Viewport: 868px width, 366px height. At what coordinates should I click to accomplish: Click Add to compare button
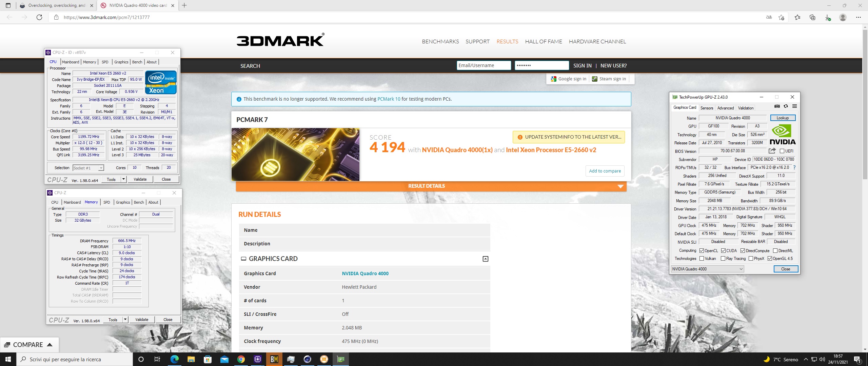coord(605,171)
